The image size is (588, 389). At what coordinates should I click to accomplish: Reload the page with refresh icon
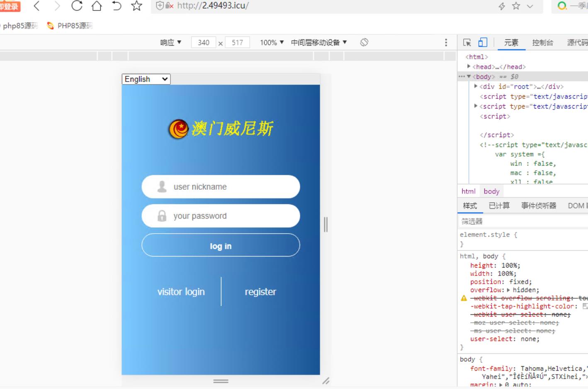click(77, 6)
